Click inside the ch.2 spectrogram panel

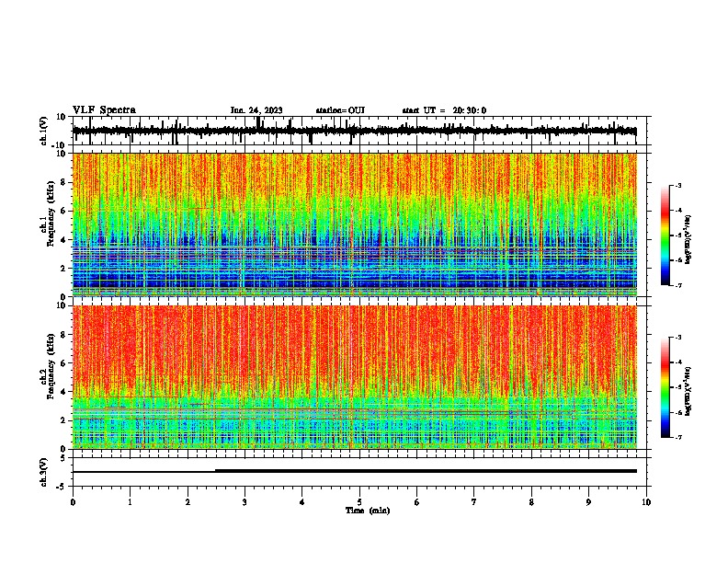tap(355, 377)
